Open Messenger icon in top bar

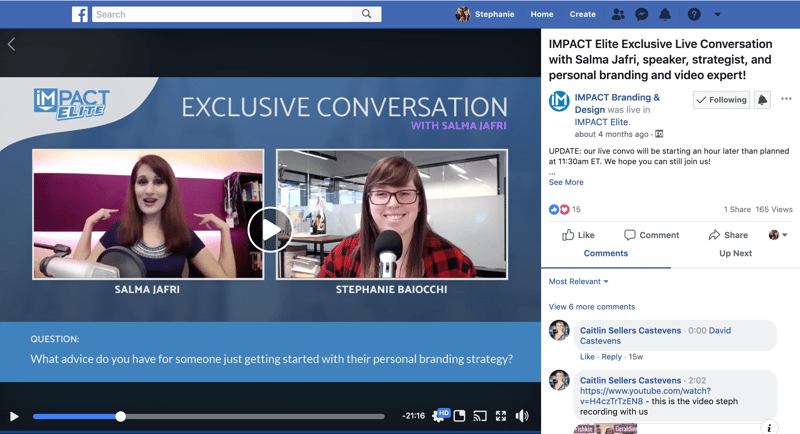pyautogui.click(x=641, y=14)
